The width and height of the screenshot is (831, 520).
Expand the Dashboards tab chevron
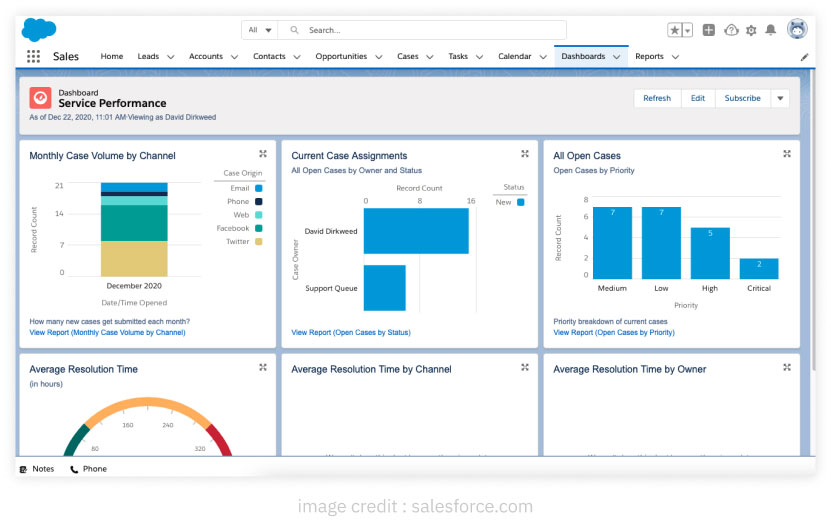[x=616, y=57]
